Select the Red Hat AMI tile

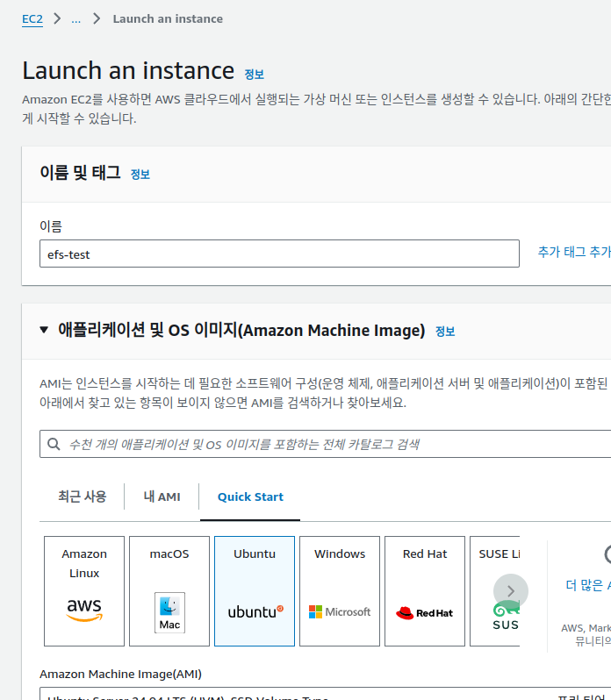425,590
